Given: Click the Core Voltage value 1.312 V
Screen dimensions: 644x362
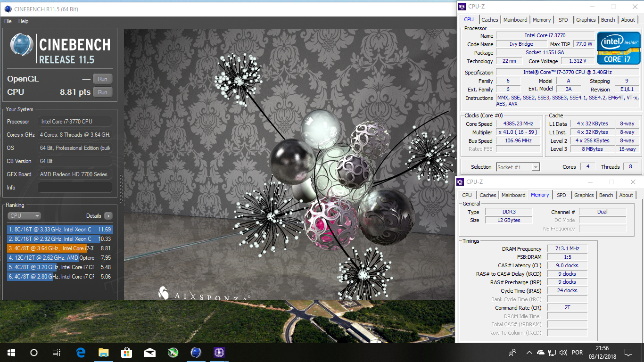Looking at the screenshot, I should (x=578, y=61).
